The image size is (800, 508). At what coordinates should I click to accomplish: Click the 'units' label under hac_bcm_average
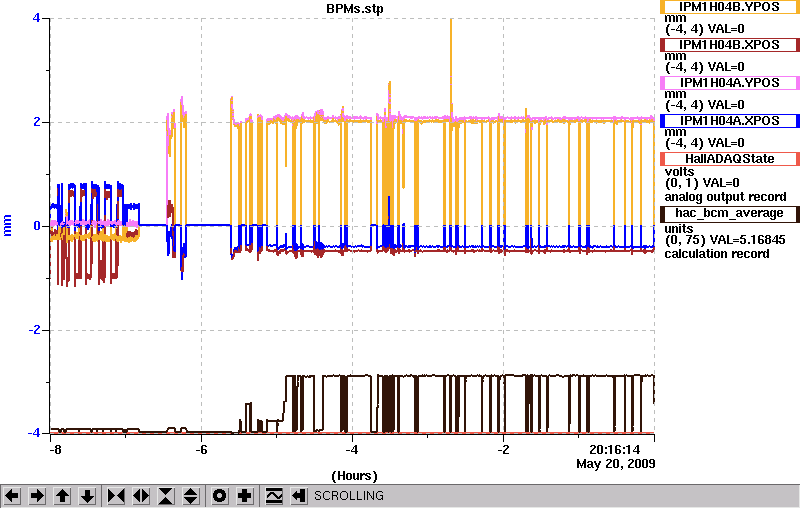click(x=679, y=228)
